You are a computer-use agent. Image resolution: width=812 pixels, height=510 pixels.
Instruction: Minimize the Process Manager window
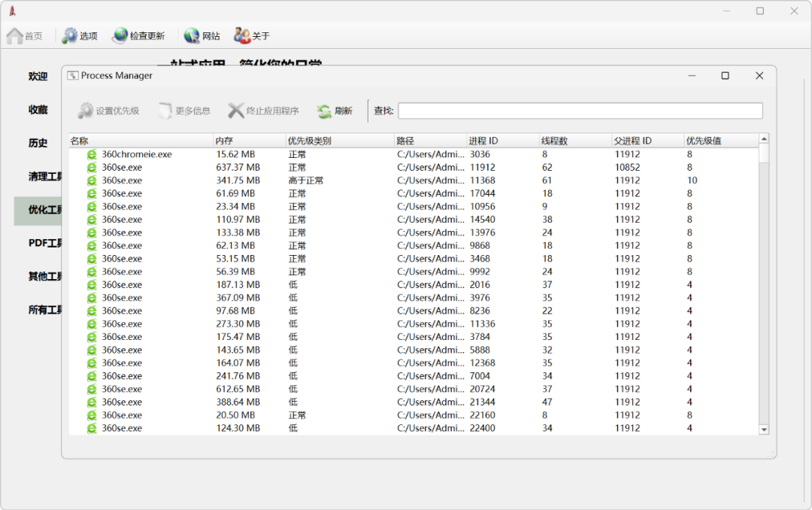tap(692, 76)
